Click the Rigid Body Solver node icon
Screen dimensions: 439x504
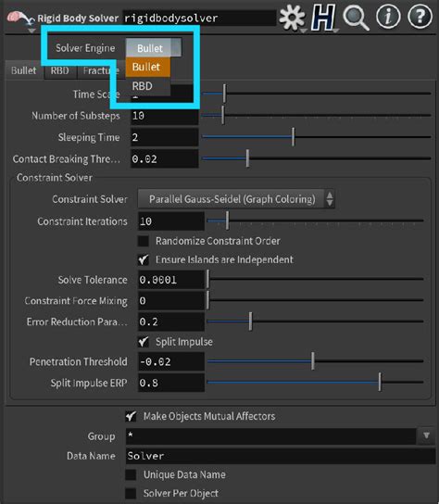20,19
